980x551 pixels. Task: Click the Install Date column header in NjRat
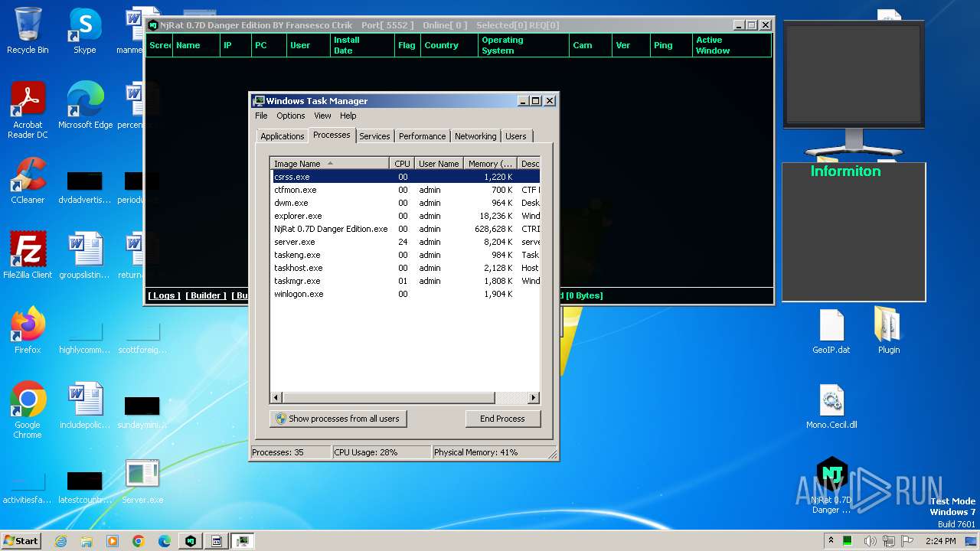(362, 45)
